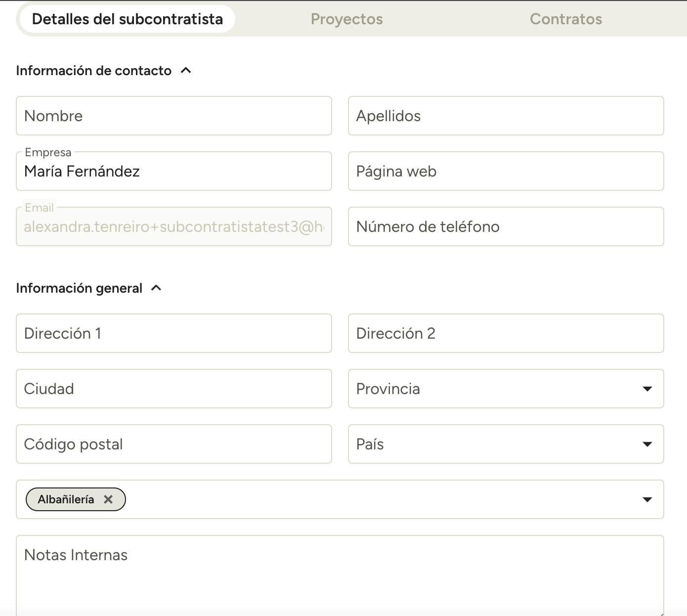The height and width of the screenshot is (616, 687).
Task: Focus the Empresa field containing María Fernández
Action: click(x=173, y=171)
